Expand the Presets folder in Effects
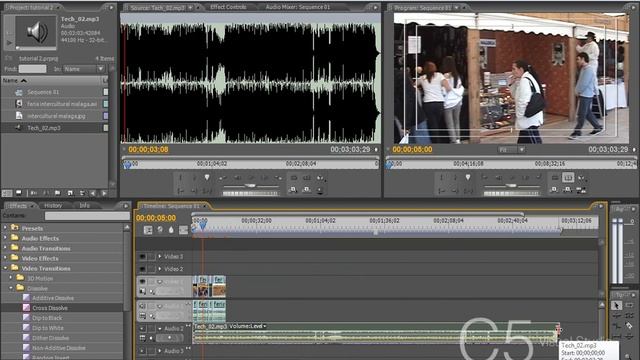 click(x=5, y=228)
